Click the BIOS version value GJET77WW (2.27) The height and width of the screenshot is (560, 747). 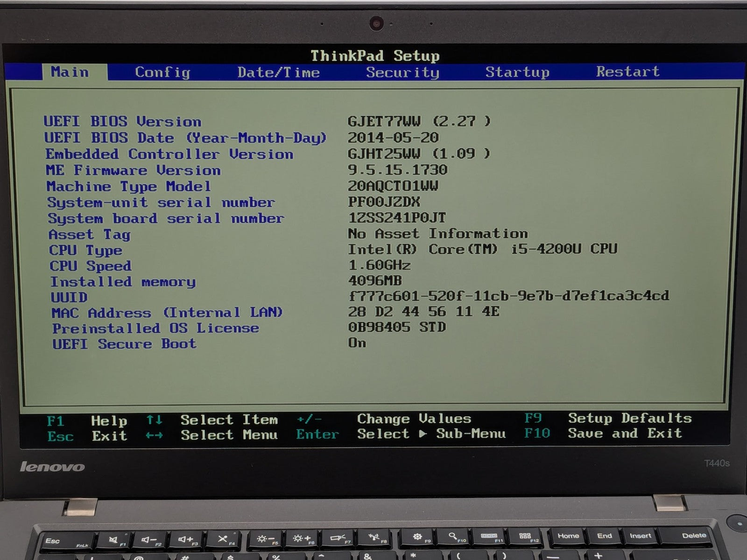point(419,121)
